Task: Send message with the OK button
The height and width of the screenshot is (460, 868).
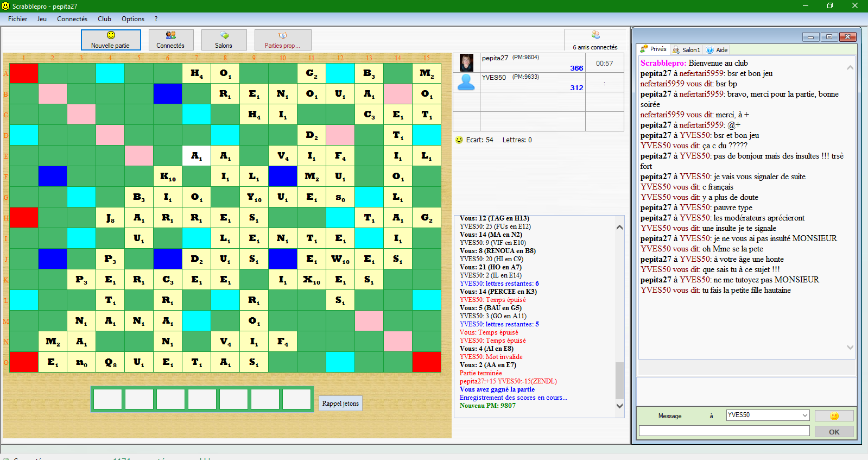Action: coord(834,432)
